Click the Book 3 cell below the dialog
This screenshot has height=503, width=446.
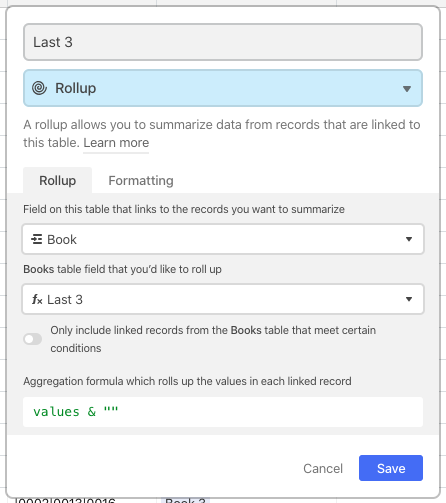coord(185,500)
